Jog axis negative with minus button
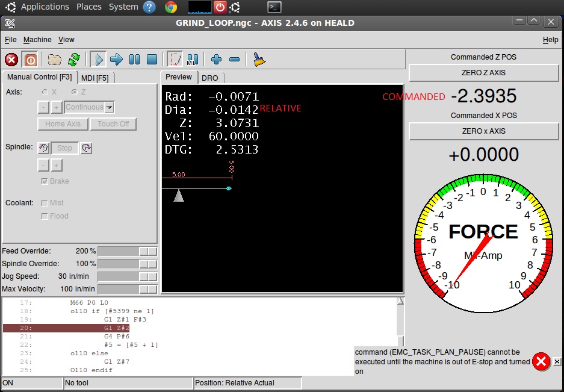Image resolution: width=564 pixels, height=392 pixels. click(x=43, y=107)
